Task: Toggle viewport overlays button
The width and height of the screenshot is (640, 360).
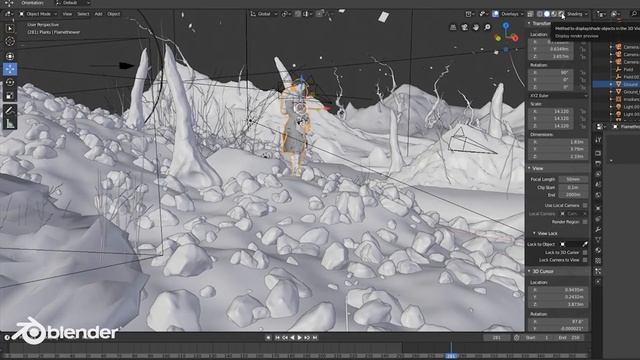Action: (x=496, y=14)
